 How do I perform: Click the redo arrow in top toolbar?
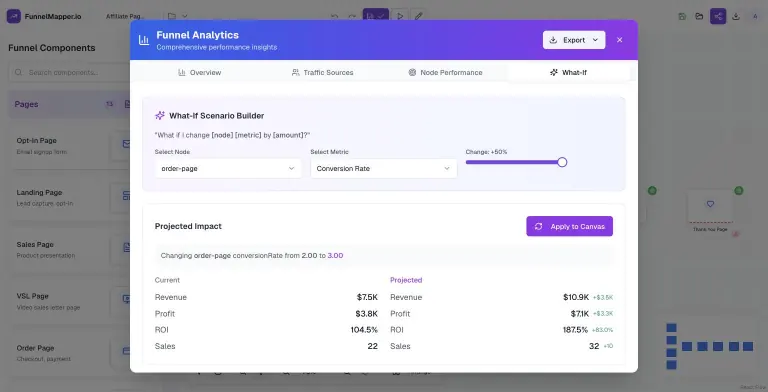click(x=352, y=16)
